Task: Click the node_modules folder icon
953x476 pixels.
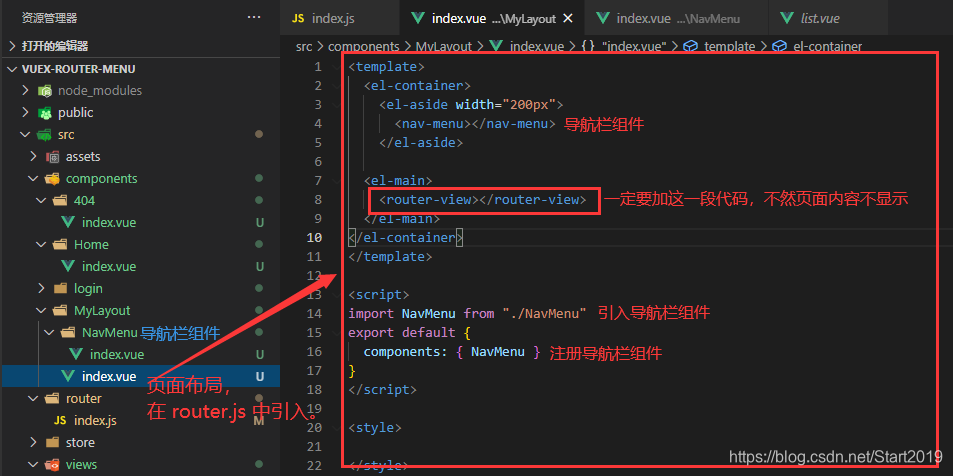Action: [x=44, y=91]
